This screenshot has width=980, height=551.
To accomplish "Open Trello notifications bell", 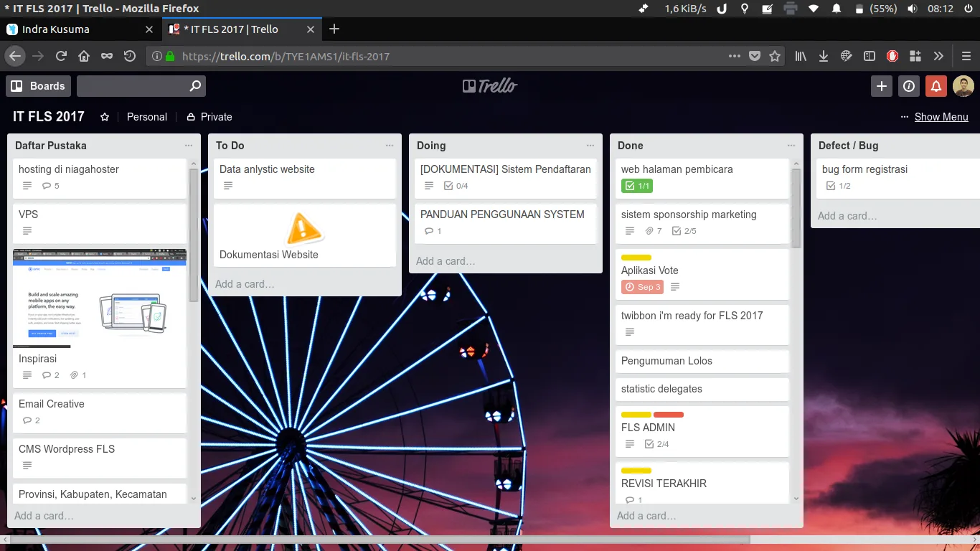I will pos(936,86).
